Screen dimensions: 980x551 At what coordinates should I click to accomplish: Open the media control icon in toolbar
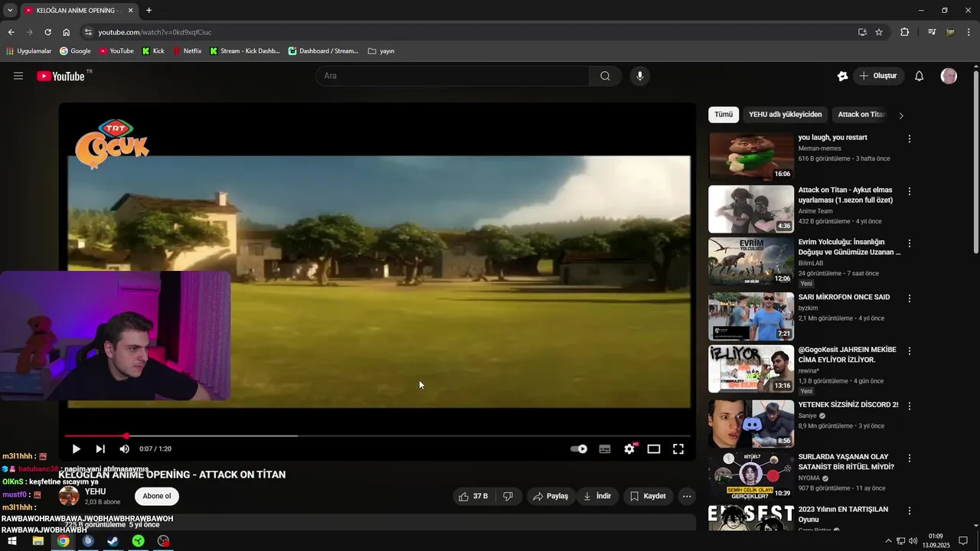point(932,32)
